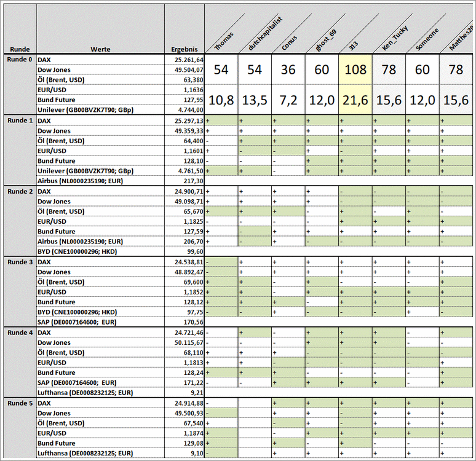Click the result 129,08
476x461 pixels.
[x=193, y=443]
